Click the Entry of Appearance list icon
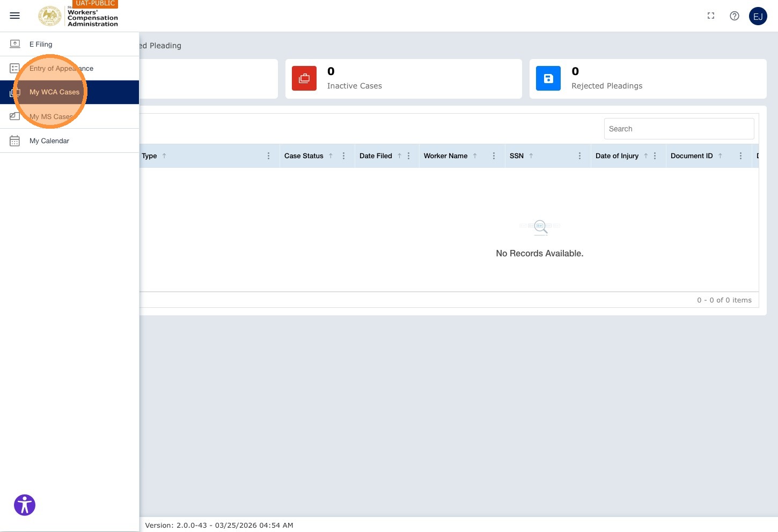This screenshot has height=532, width=778. pyautogui.click(x=15, y=68)
